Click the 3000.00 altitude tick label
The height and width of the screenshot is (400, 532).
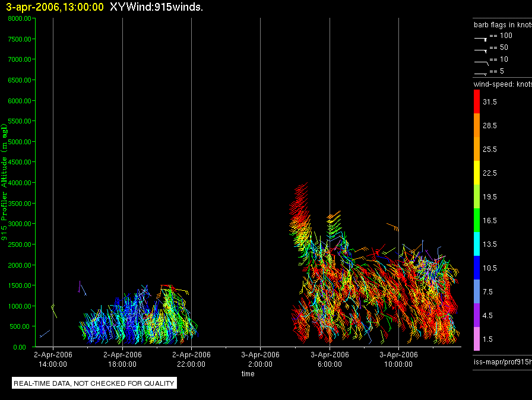[x=20, y=224]
